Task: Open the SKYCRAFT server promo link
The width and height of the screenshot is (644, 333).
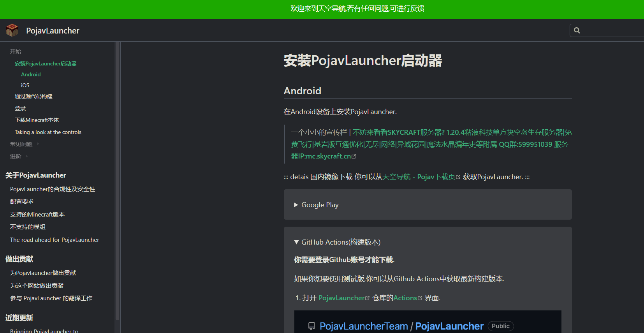Action: click(x=431, y=144)
